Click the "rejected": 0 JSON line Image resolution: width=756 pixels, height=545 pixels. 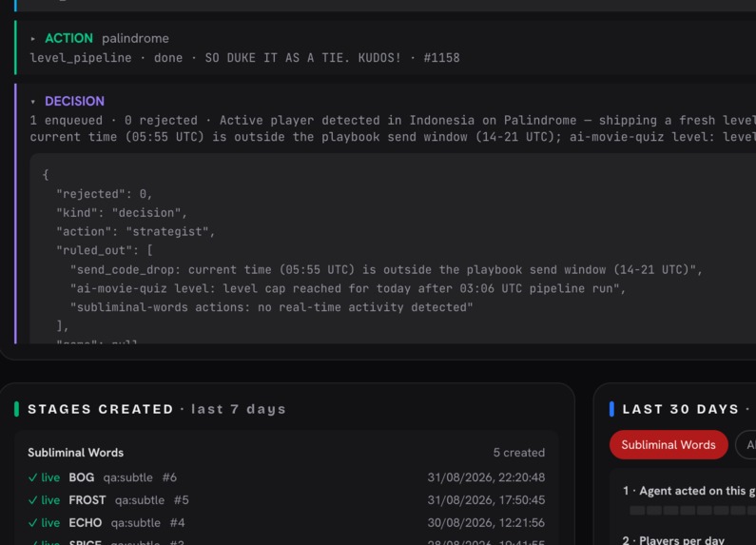click(105, 194)
